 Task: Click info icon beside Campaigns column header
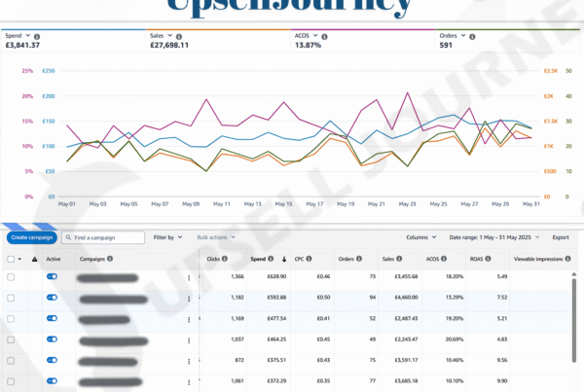(110, 259)
